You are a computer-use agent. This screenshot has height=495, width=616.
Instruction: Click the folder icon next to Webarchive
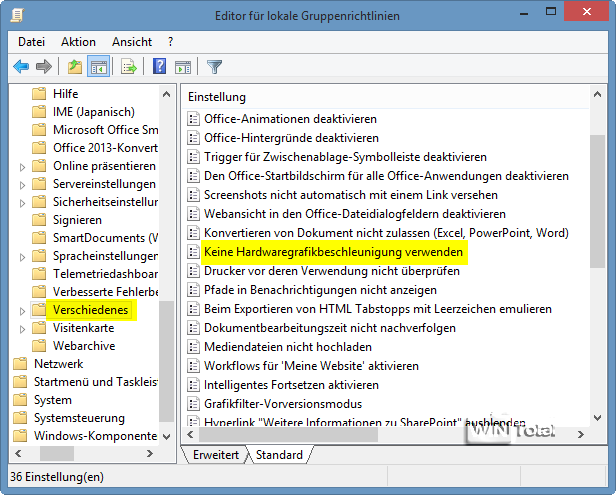(x=39, y=346)
